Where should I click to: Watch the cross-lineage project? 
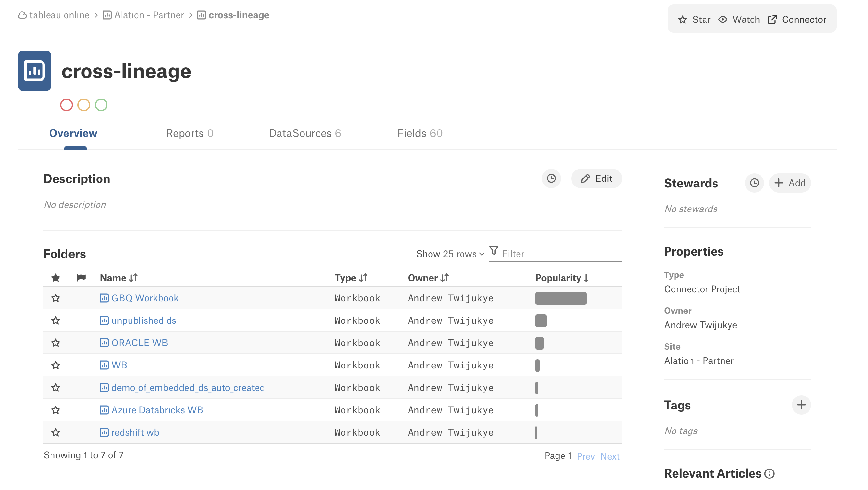tap(739, 19)
